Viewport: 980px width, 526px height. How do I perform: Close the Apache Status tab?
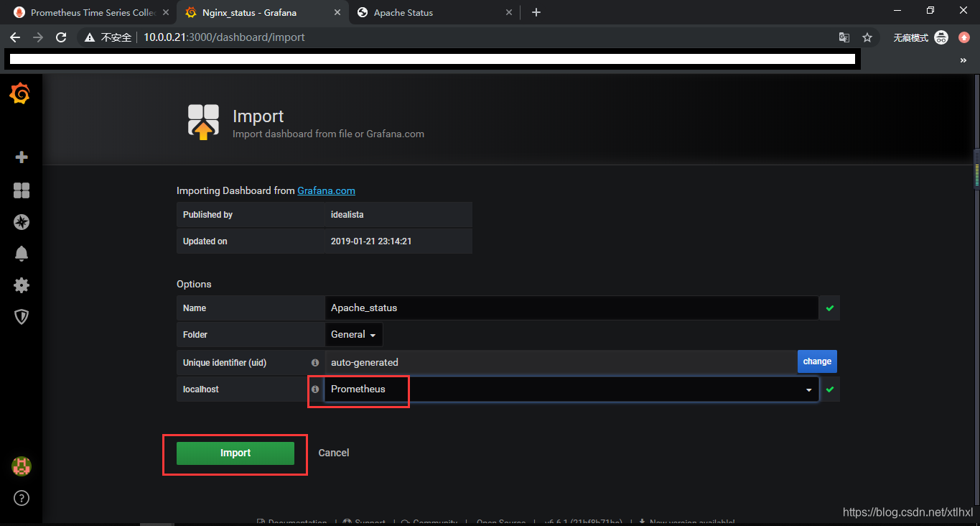[x=509, y=12]
